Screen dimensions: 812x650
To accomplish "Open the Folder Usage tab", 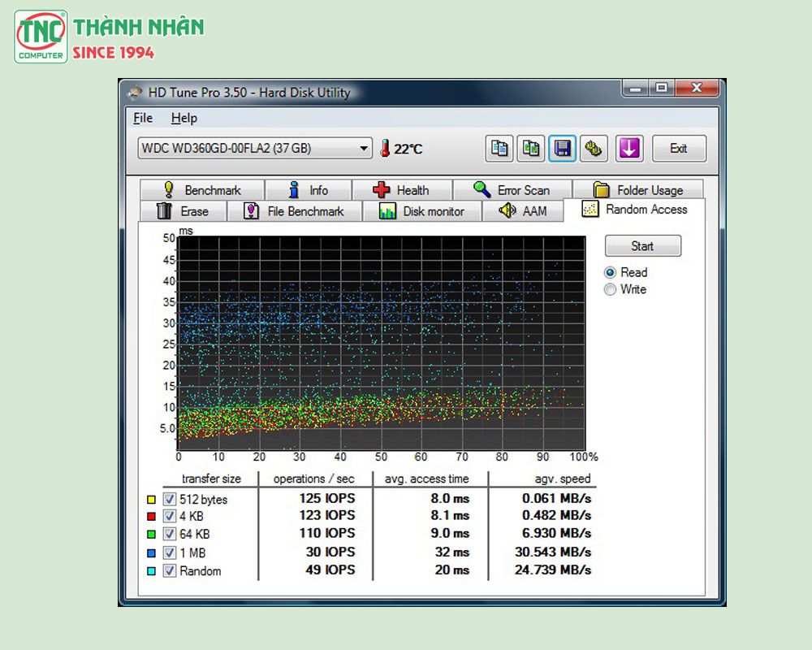I will tap(638, 190).
